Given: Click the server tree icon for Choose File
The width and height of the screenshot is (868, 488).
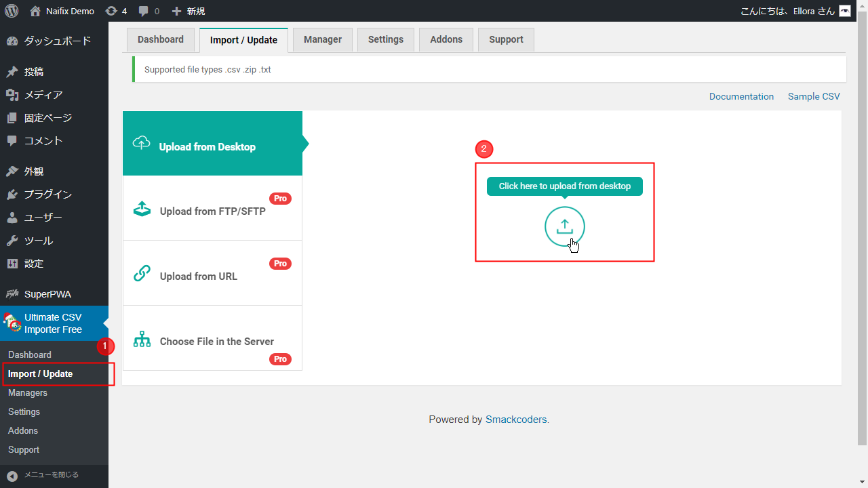Looking at the screenshot, I should tap(142, 339).
